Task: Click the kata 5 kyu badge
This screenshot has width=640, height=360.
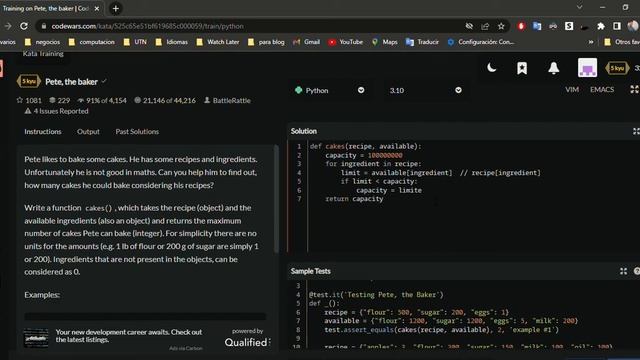Action: pyautogui.click(x=29, y=81)
